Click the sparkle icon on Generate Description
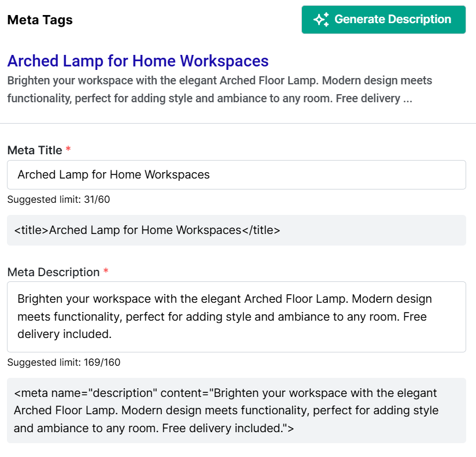Screen dimensions: 476x457 321,20
